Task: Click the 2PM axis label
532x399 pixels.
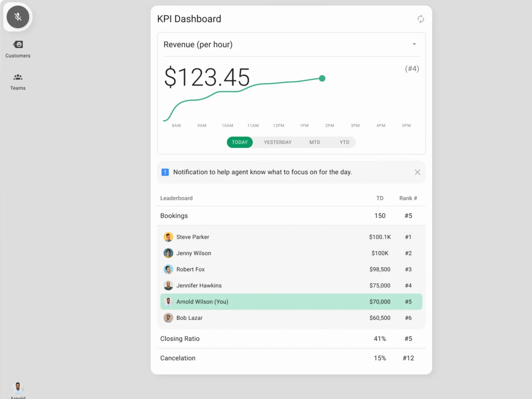Action: [x=330, y=125]
